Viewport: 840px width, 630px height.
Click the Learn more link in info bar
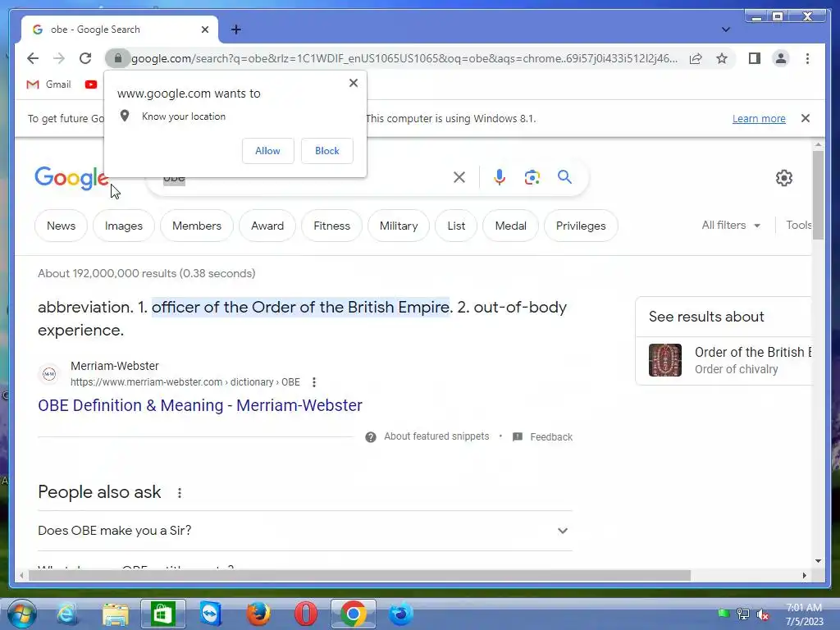tap(759, 118)
